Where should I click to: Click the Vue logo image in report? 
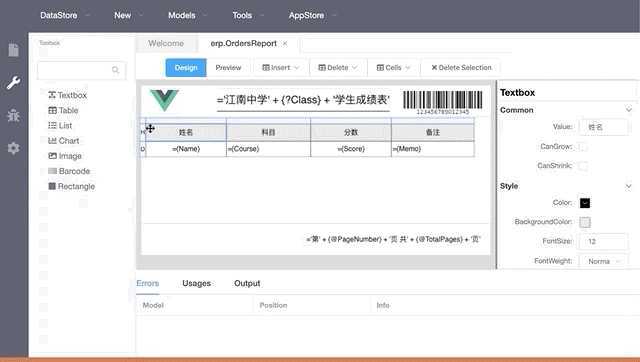164,100
